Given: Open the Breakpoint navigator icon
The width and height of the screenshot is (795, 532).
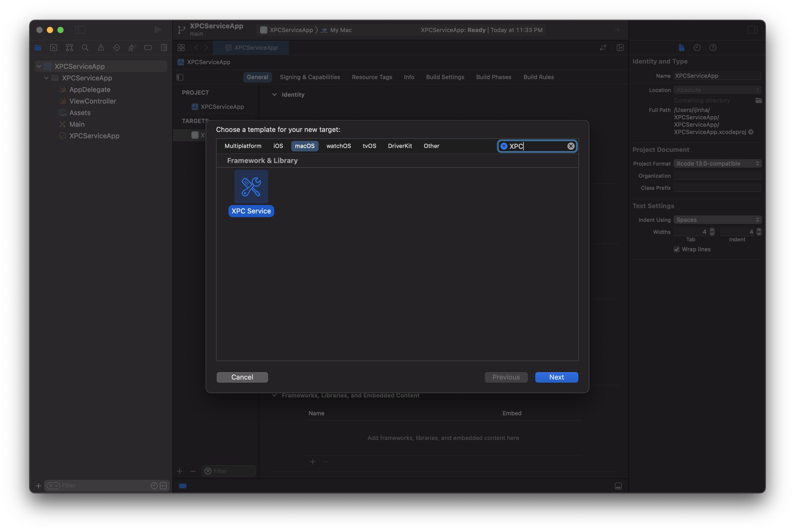Looking at the screenshot, I should pos(148,48).
